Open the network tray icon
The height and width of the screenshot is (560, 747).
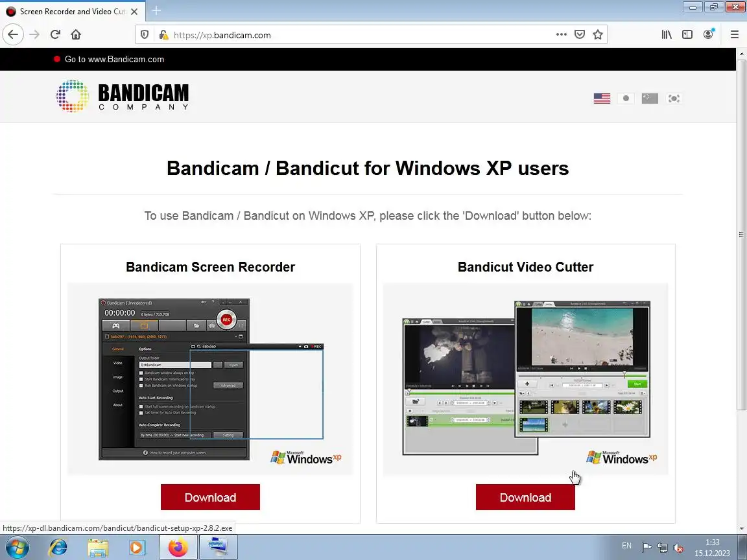pyautogui.click(x=662, y=548)
